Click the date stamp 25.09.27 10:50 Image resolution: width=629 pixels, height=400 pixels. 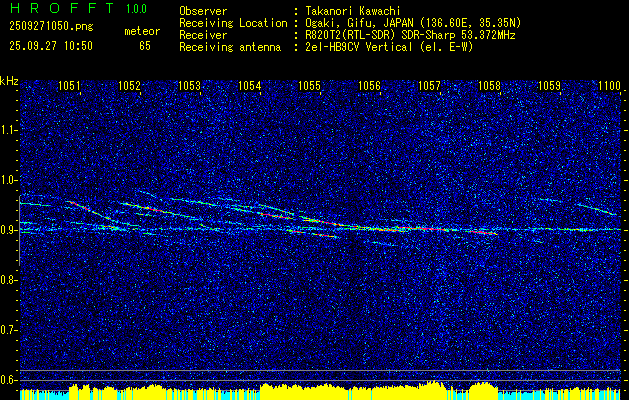tap(51, 46)
